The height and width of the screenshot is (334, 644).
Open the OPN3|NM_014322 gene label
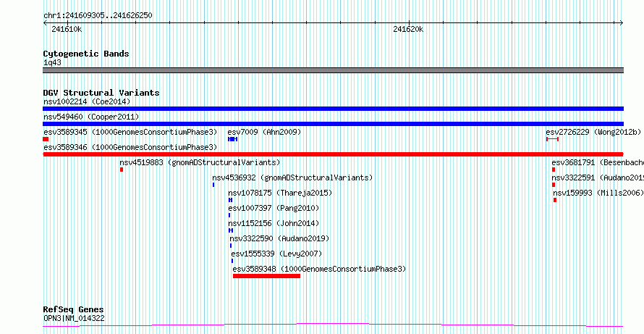(x=74, y=318)
